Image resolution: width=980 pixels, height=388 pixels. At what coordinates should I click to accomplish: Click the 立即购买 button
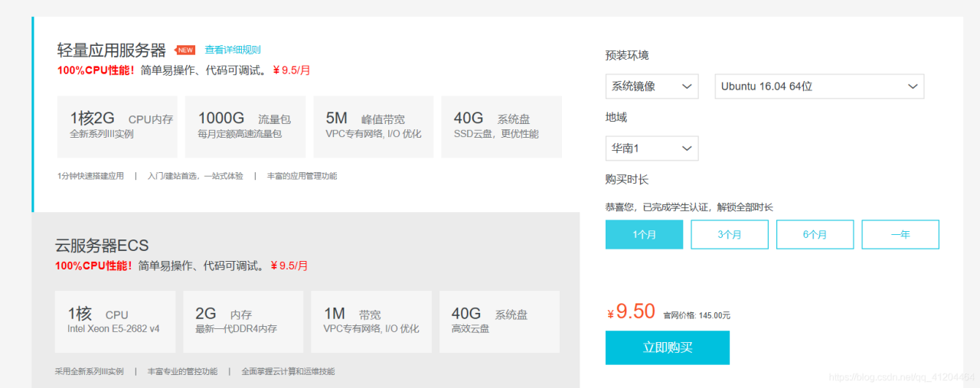[667, 347]
